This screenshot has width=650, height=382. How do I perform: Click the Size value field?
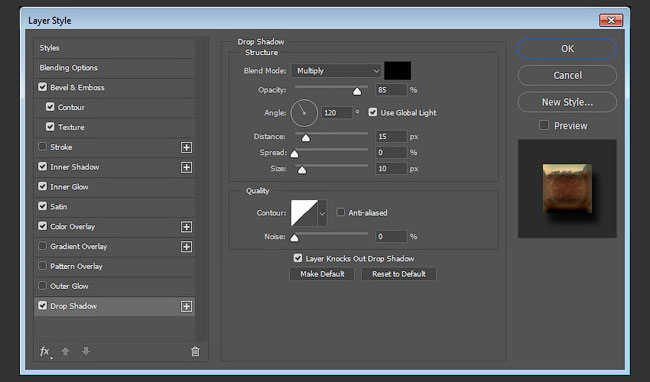(391, 169)
